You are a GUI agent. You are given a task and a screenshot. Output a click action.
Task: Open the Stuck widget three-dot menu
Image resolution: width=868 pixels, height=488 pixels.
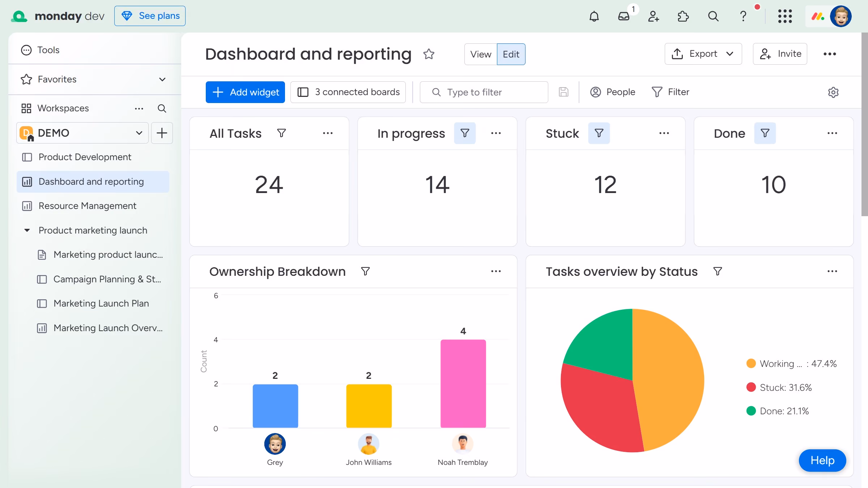tap(664, 133)
